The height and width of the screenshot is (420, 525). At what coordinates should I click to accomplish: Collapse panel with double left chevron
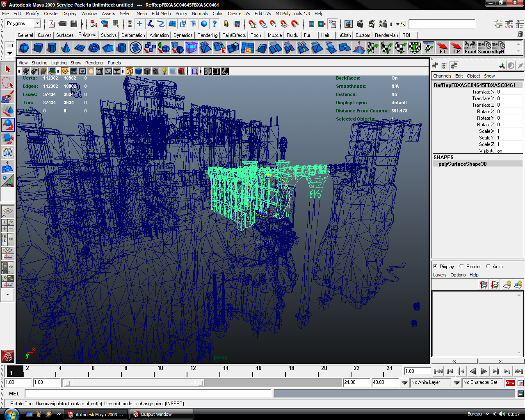point(454,361)
